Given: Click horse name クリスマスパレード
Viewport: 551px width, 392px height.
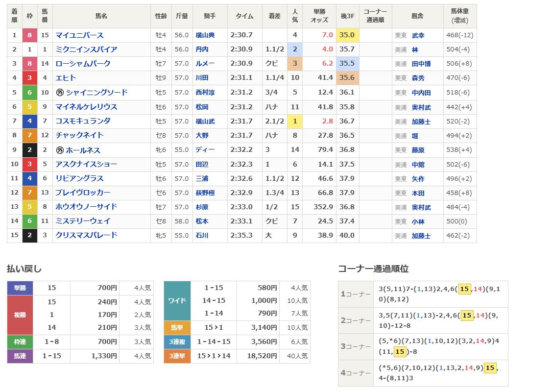Looking at the screenshot, I should (x=86, y=236).
